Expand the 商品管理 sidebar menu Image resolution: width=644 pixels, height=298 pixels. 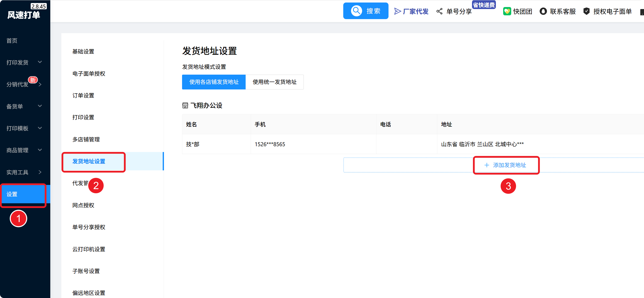click(24, 150)
